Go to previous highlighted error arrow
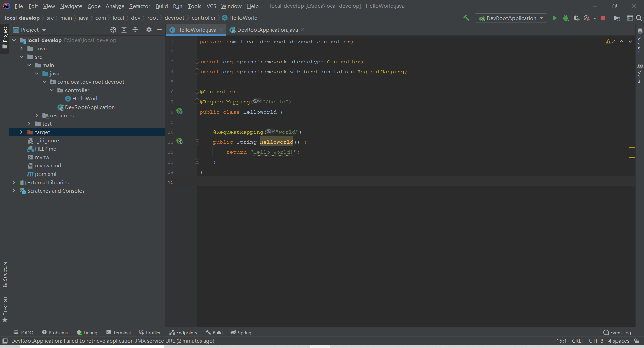The height and width of the screenshot is (348, 644). pos(622,41)
